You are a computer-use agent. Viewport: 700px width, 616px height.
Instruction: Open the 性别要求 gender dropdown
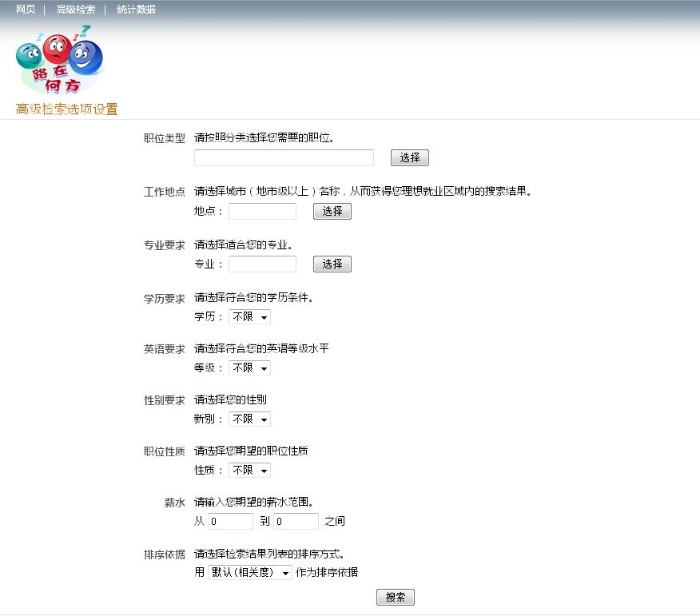click(x=249, y=419)
